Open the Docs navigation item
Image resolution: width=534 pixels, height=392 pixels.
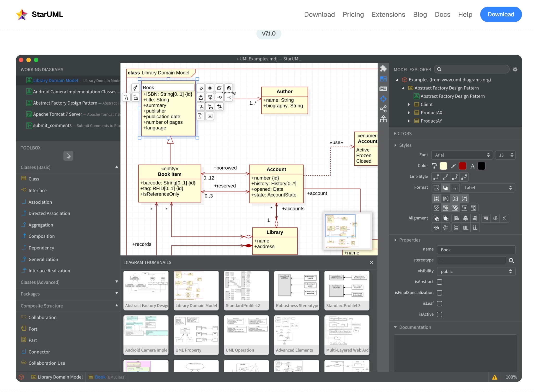[443, 14]
